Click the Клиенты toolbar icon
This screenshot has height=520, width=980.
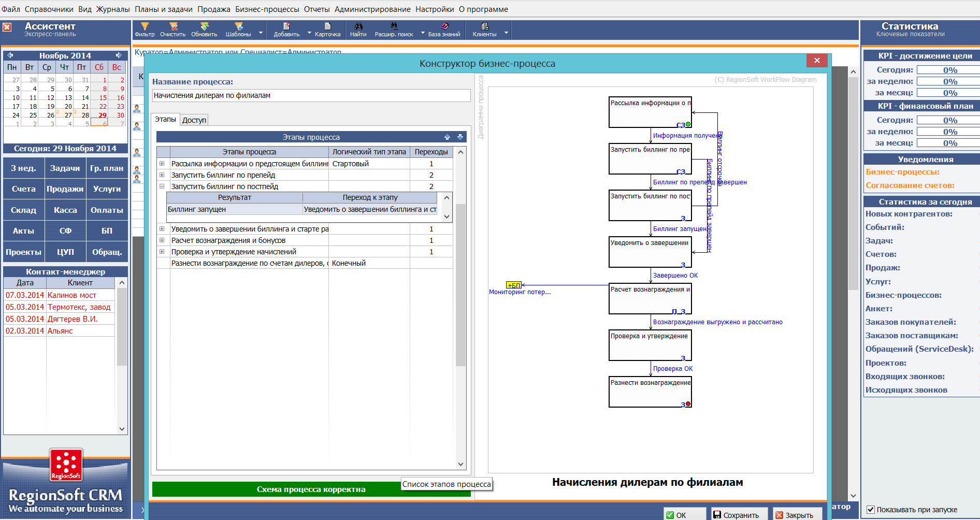pyautogui.click(x=485, y=26)
